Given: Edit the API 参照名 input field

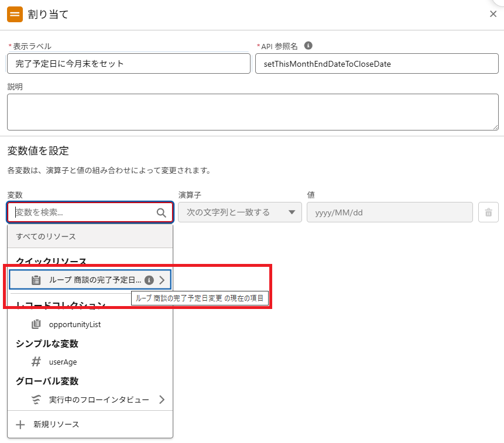Looking at the screenshot, I should pos(377,64).
